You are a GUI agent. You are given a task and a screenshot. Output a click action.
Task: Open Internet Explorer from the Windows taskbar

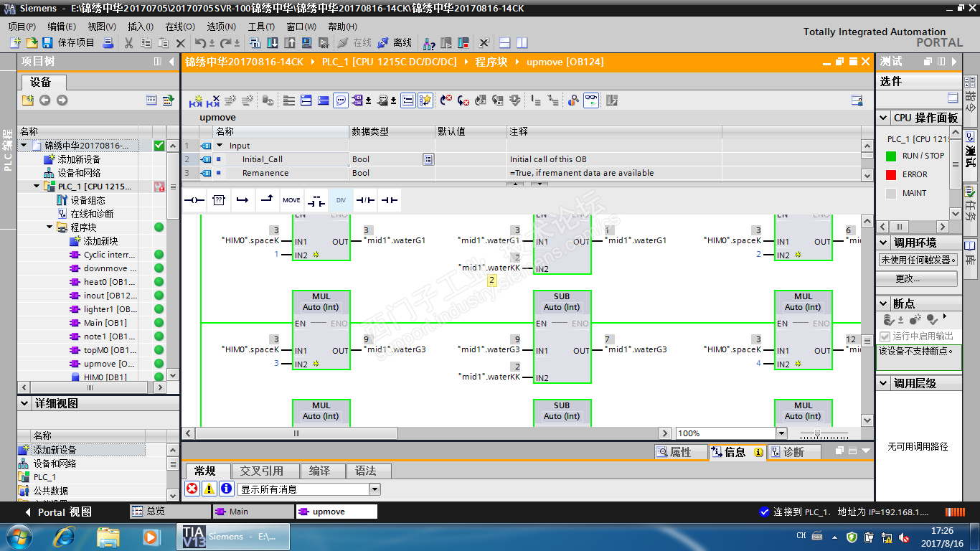[x=65, y=536]
